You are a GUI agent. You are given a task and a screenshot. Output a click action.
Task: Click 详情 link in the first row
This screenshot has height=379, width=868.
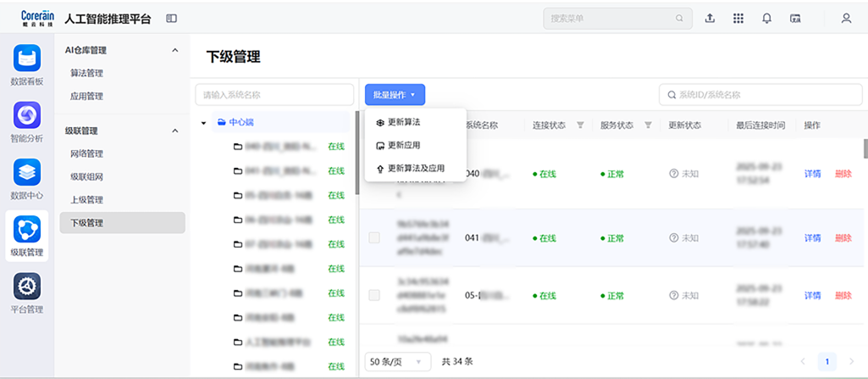812,174
